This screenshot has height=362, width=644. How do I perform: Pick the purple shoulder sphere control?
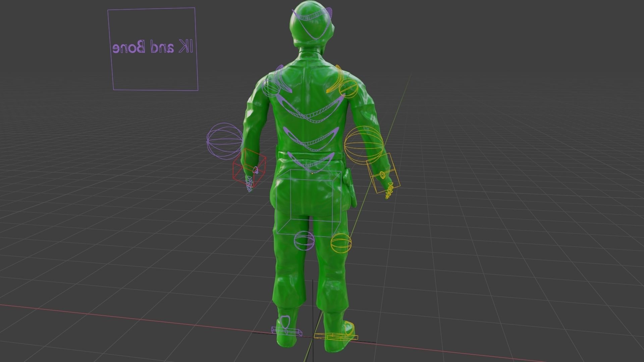271,88
